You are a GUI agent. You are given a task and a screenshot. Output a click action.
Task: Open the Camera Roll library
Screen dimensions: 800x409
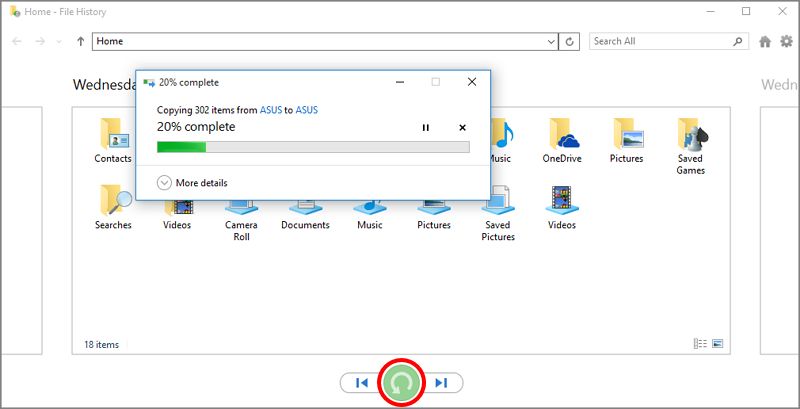[241, 221]
